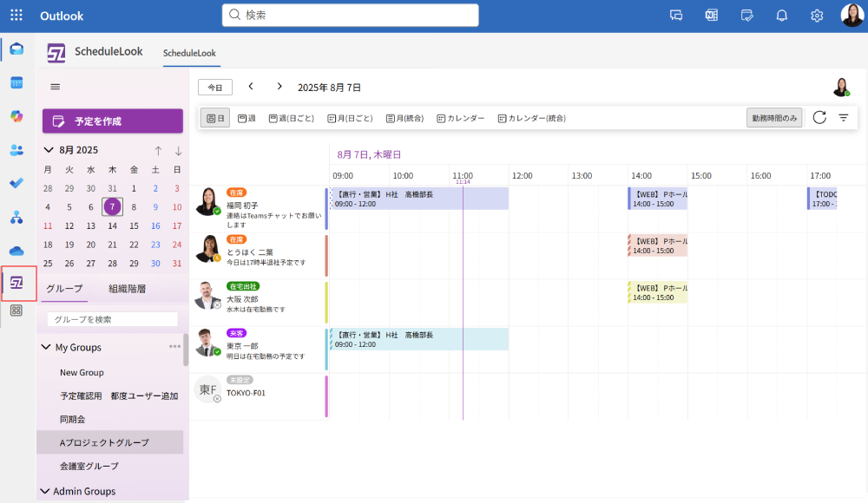Screen dimensions: 868x503
Task: Select 予定確認用 都度ユーザー追加 group
Action: pyautogui.click(x=119, y=395)
